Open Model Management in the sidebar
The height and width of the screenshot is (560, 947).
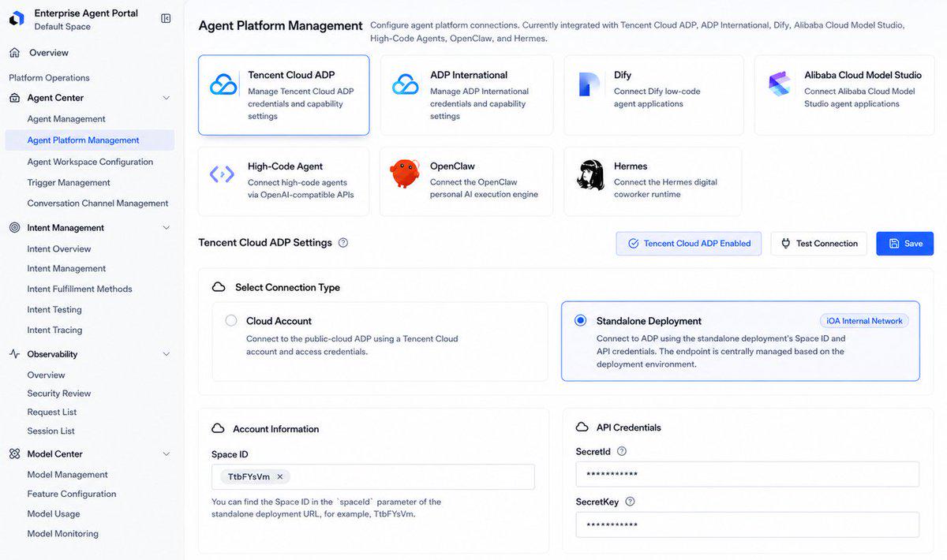click(x=67, y=475)
